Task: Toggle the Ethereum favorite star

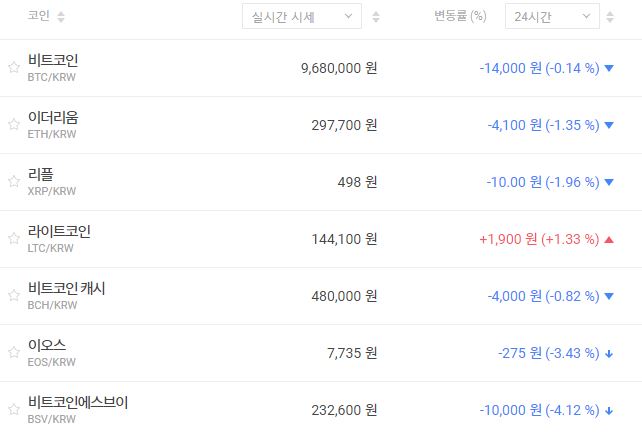Action: (x=14, y=125)
